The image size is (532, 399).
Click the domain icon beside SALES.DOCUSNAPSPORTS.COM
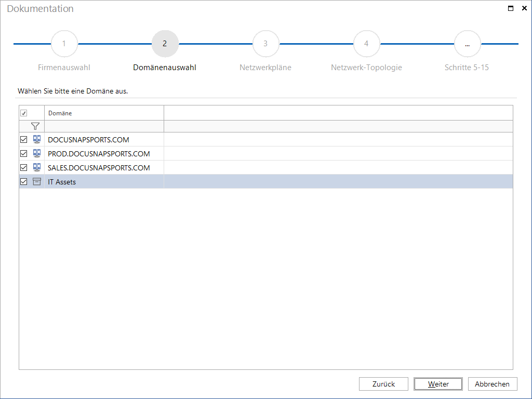(x=37, y=167)
